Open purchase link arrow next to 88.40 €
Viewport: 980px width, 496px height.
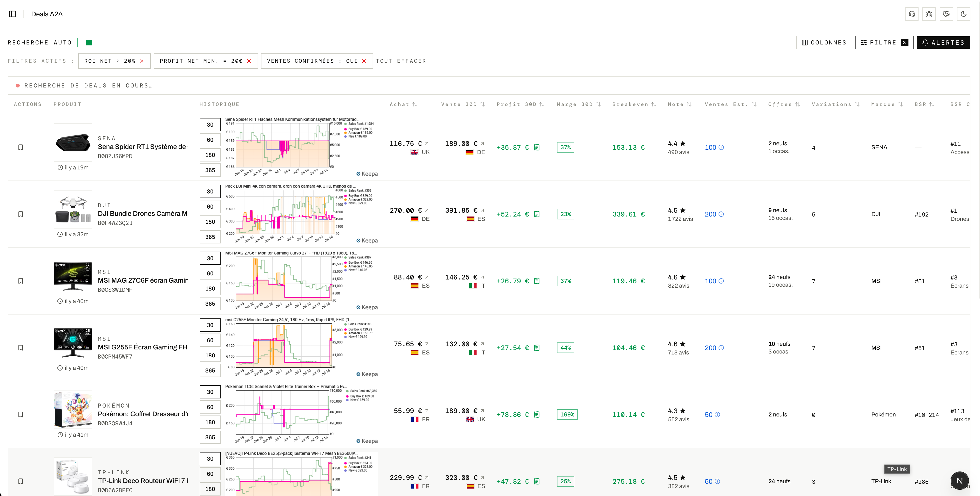pyautogui.click(x=427, y=277)
